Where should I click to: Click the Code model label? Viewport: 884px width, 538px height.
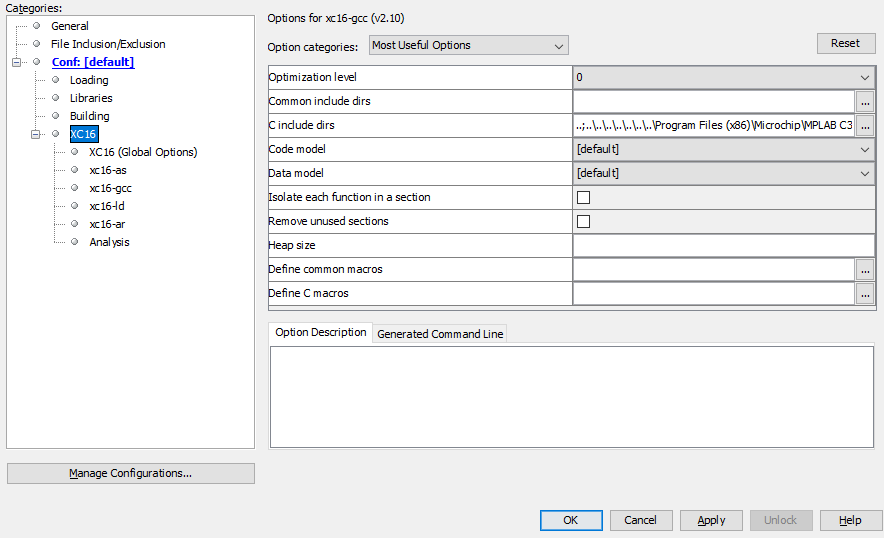[297, 149]
